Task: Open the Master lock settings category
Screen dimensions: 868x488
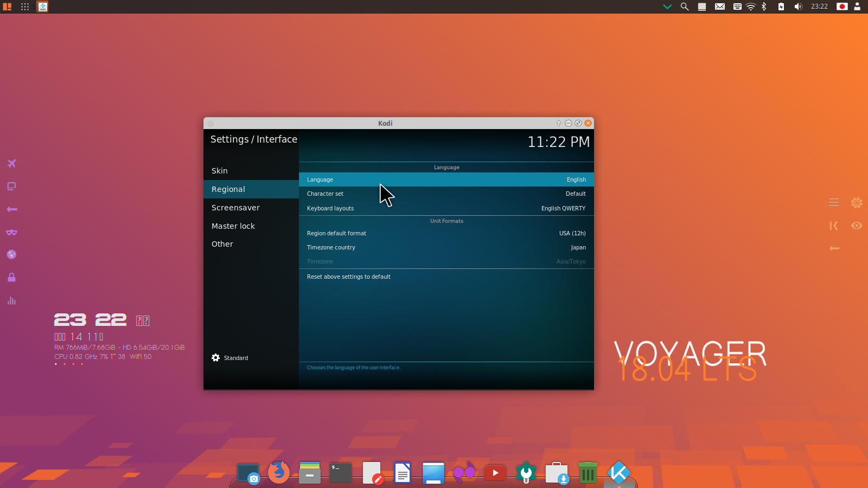Action: click(x=251, y=226)
